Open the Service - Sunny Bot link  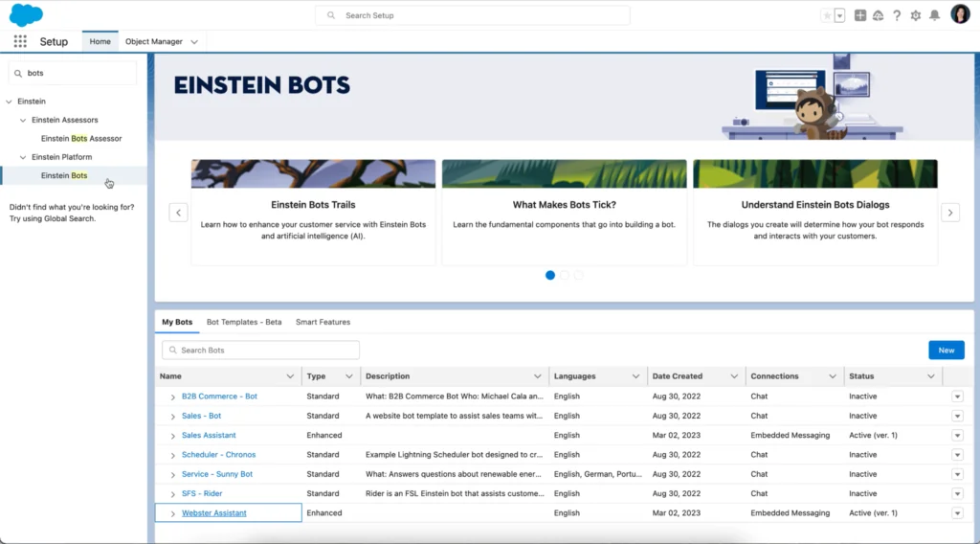(217, 474)
